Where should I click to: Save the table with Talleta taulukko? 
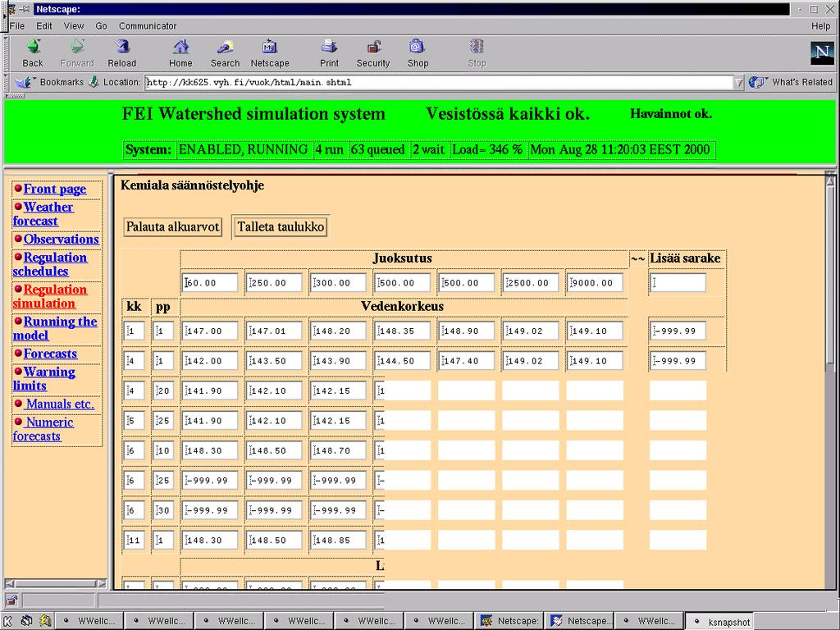[281, 226]
